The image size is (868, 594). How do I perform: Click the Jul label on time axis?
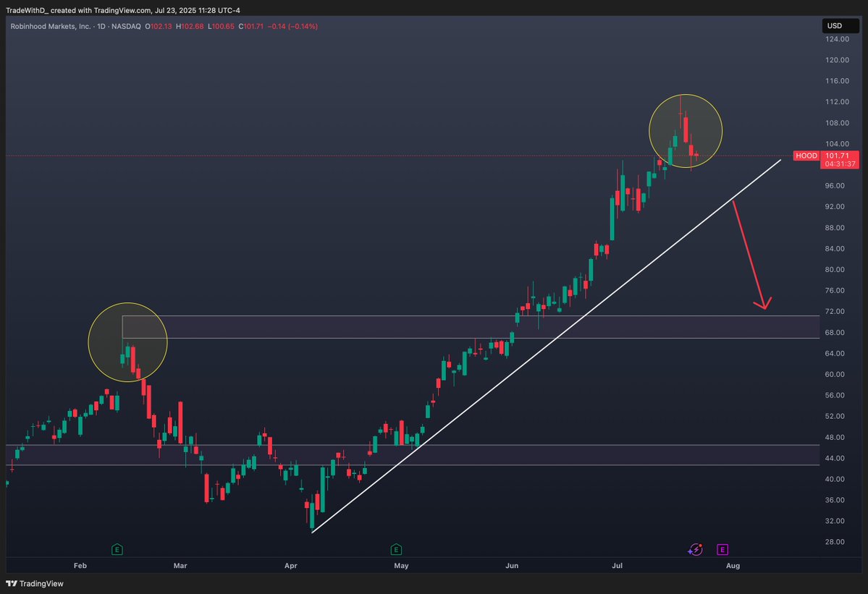[618, 566]
